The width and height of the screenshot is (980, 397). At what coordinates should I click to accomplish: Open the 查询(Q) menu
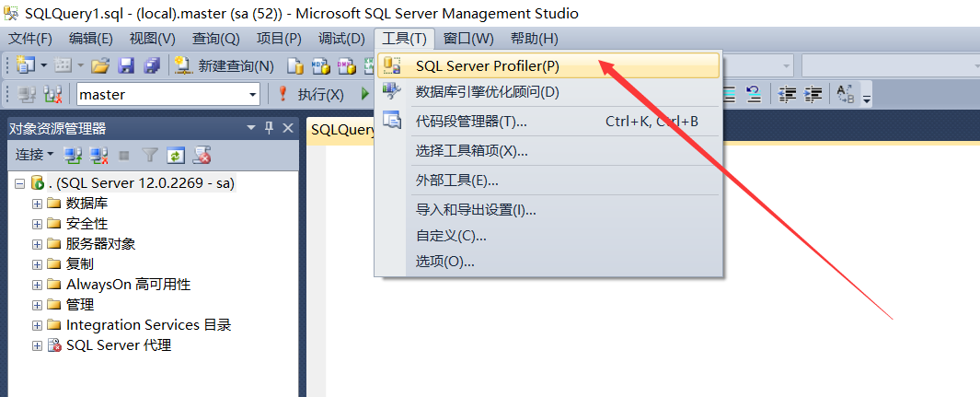click(x=215, y=38)
